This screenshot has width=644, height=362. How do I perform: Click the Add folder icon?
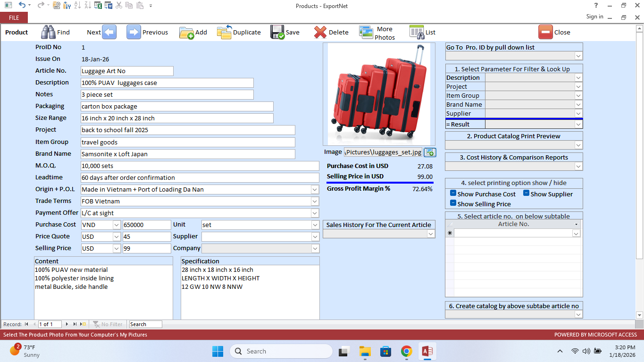[187, 32]
